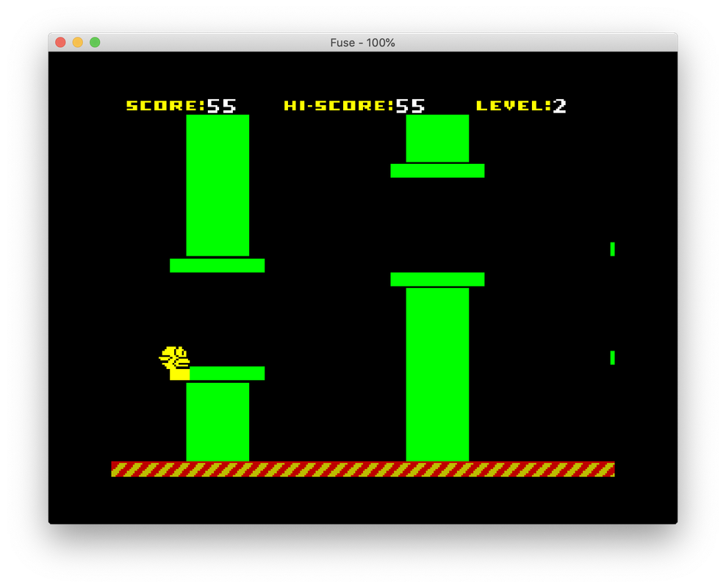Viewport: 726px width, 588px height.
Task: Click the LEVEL:2 indicator
Action: point(521,106)
